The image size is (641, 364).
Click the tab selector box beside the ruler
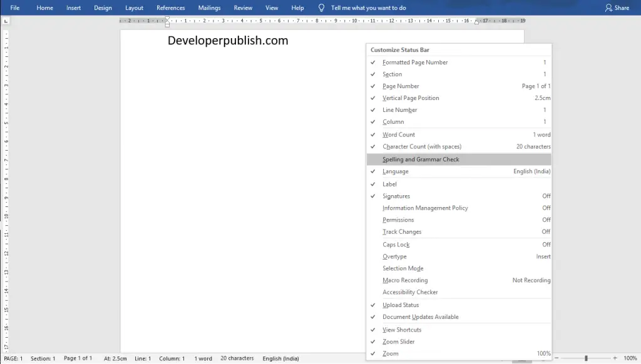tap(6, 21)
